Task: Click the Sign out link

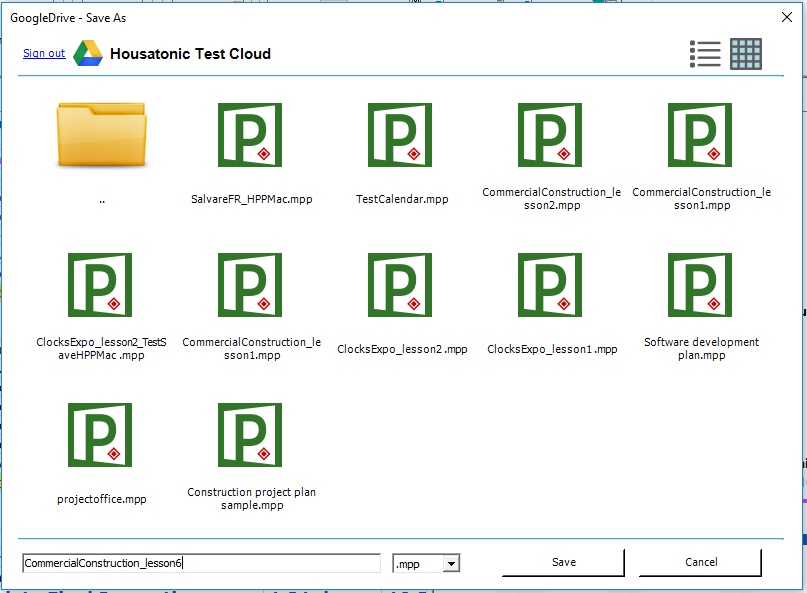Action: pyautogui.click(x=44, y=54)
